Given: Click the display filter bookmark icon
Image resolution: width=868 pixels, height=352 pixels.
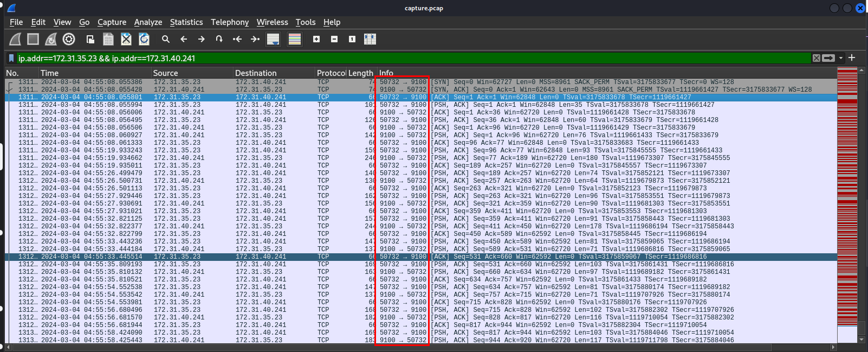Looking at the screenshot, I should coord(11,58).
